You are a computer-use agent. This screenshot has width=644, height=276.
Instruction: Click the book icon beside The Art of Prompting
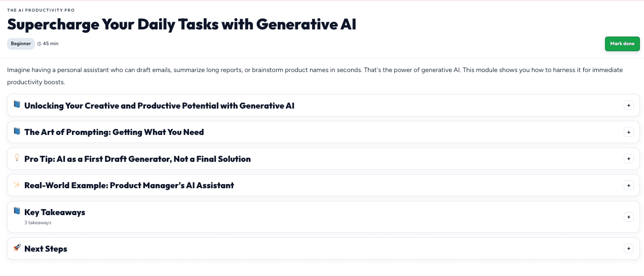pos(17,131)
